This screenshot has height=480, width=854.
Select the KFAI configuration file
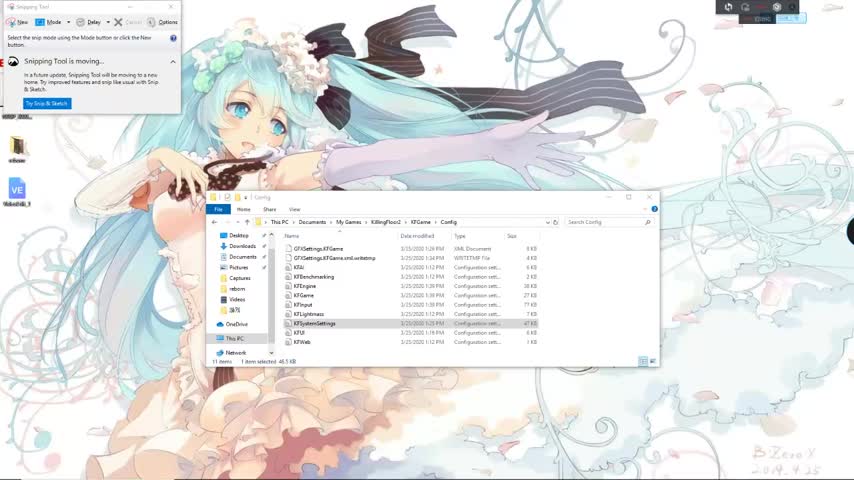tap(411, 268)
